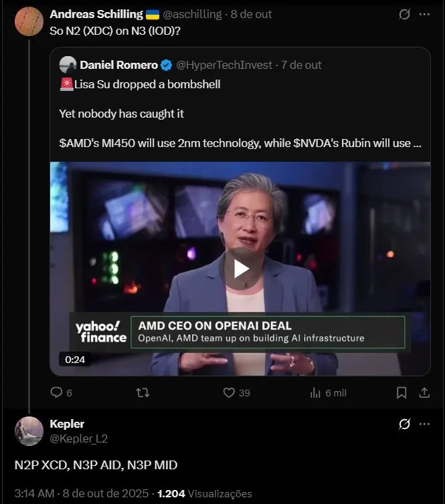Click Kepler's avatar picture

29,431
